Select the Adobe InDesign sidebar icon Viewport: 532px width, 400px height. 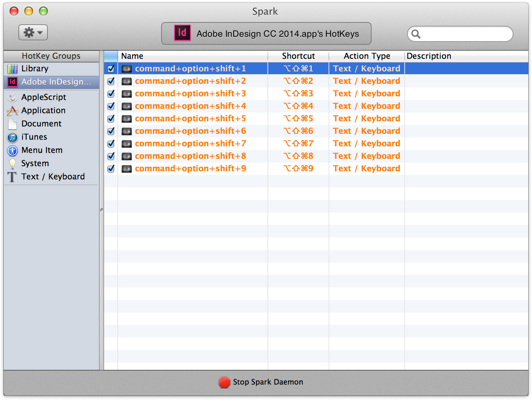[x=13, y=82]
